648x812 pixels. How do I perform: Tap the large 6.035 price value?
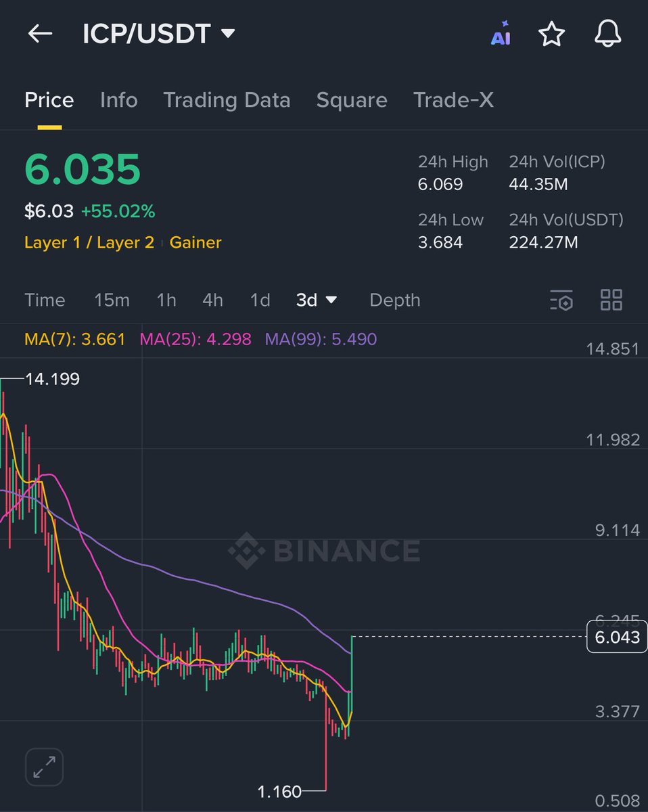[x=83, y=169]
